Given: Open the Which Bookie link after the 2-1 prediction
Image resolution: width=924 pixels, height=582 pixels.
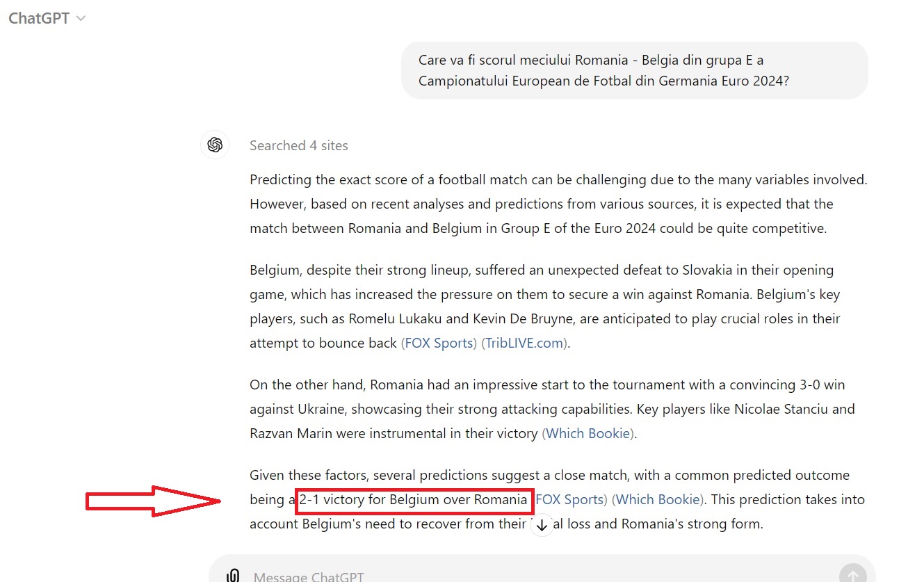Looking at the screenshot, I should pos(658,499).
